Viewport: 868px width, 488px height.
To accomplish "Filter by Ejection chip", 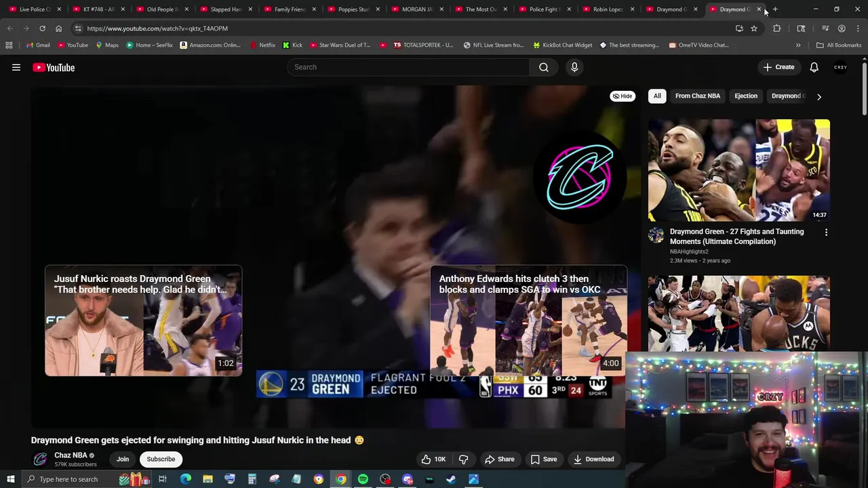I will point(746,96).
